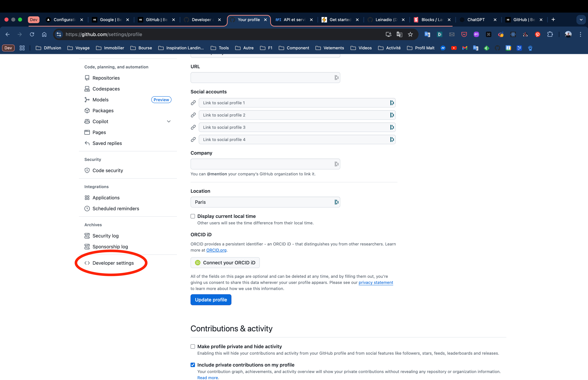588x380 pixels.
Task: Open the Pinterest extension icon
Action: pos(537,34)
